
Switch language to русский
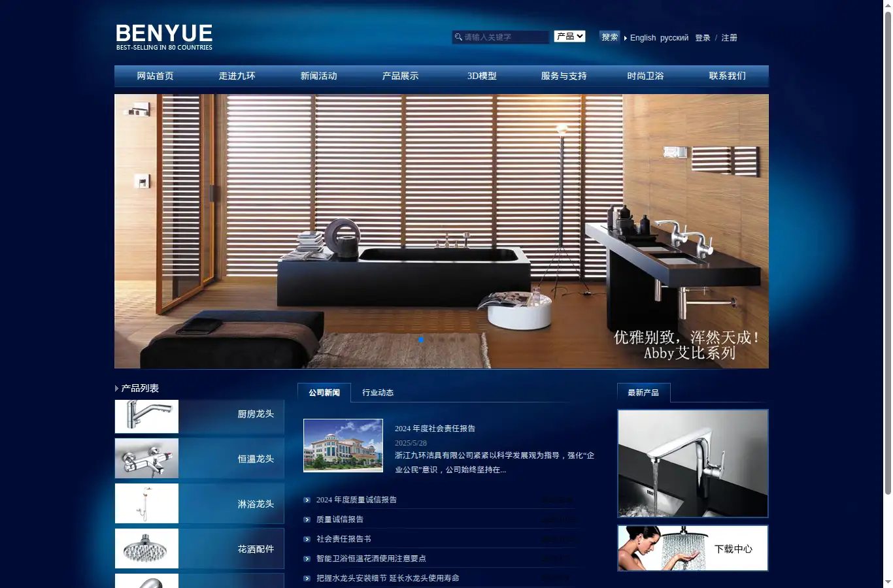tap(674, 38)
